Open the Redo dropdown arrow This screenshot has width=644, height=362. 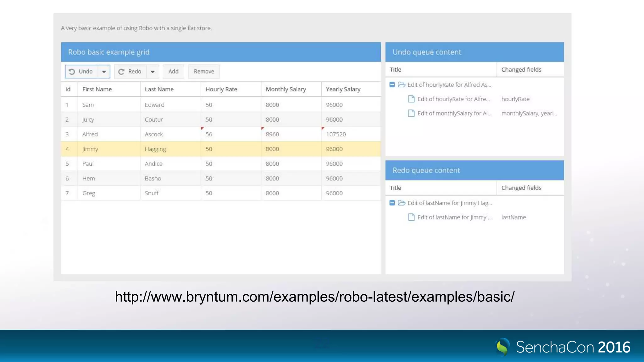tap(153, 72)
